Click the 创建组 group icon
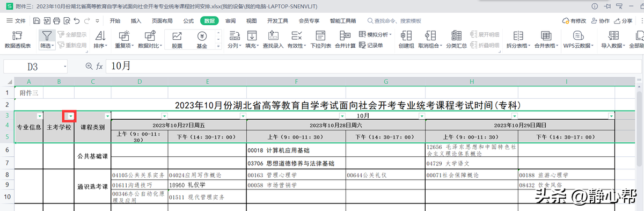 coord(406,36)
